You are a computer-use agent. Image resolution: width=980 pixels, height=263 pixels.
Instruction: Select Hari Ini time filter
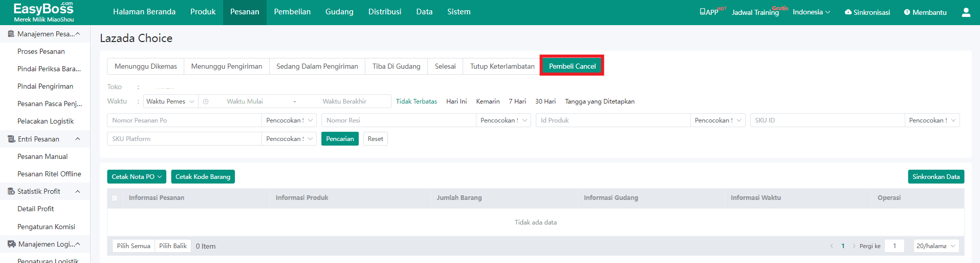point(456,102)
